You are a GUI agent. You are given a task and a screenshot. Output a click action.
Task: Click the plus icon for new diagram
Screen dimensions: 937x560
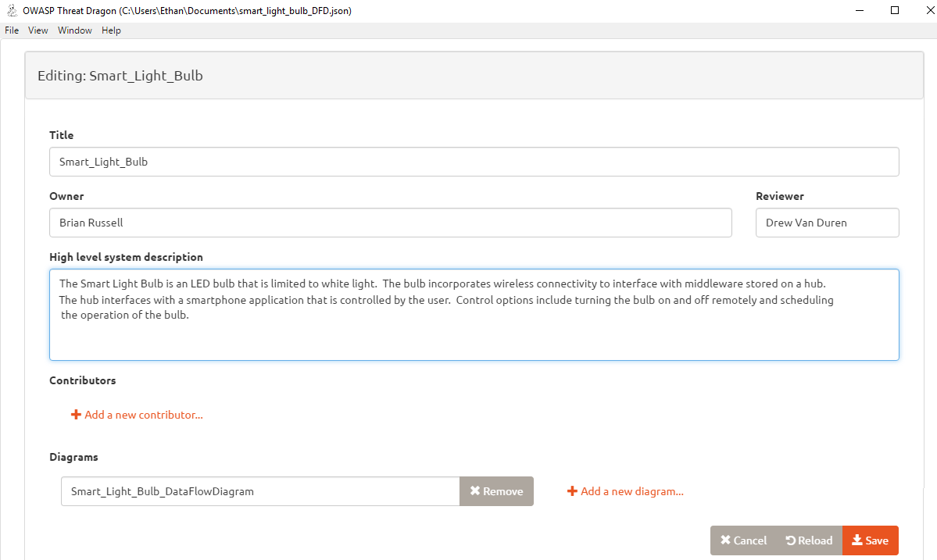click(x=572, y=491)
